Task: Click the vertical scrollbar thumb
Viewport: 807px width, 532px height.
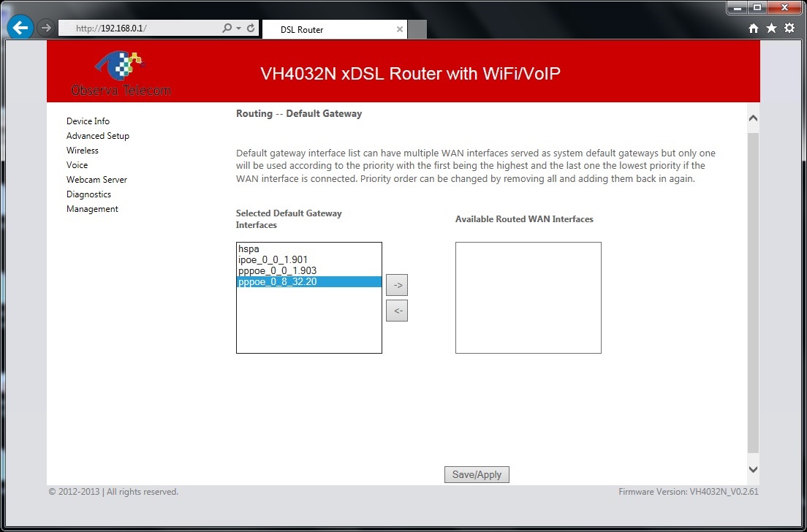Action: click(x=753, y=293)
